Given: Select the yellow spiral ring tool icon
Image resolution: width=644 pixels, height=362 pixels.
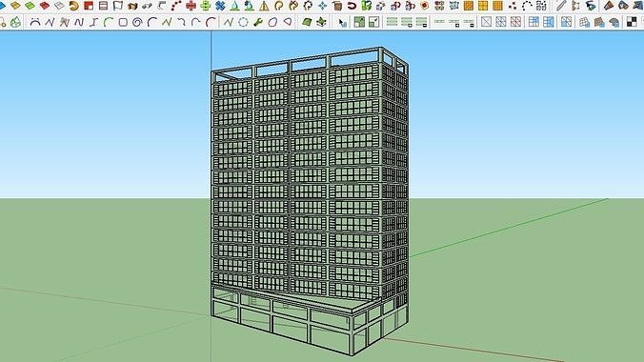Looking at the screenshot, I should (x=74, y=6).
